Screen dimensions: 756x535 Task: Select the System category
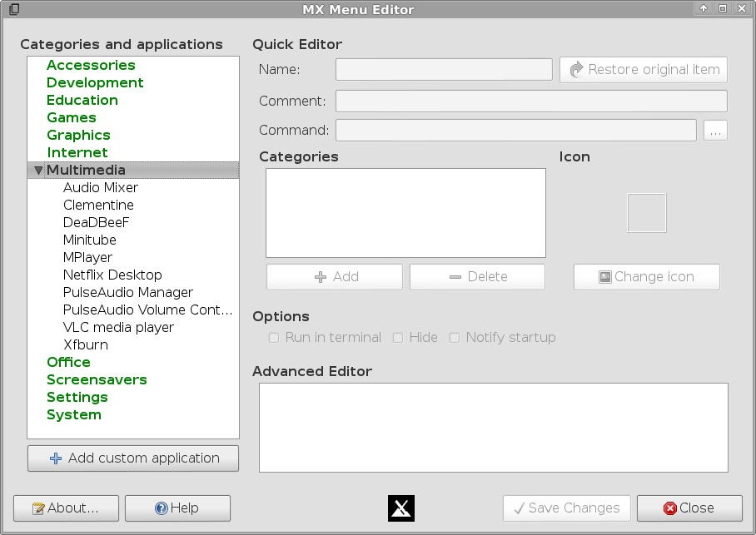[x=74, y=414]
